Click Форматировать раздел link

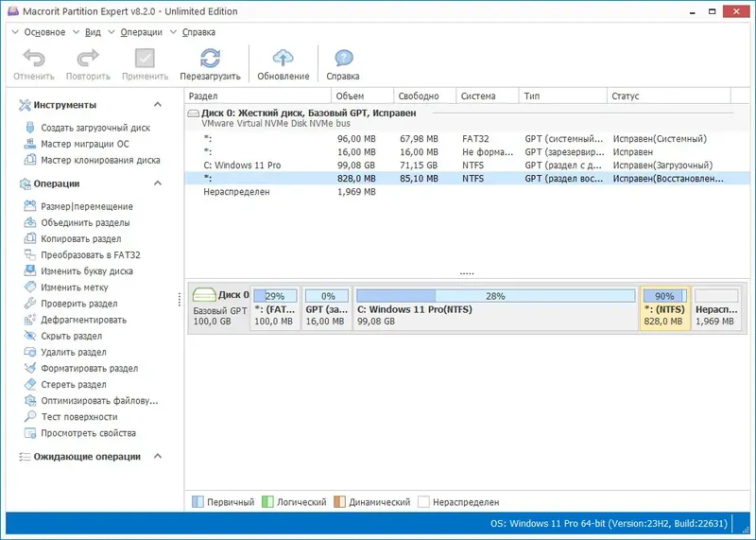pyautogui.click(x=89, y=369)
